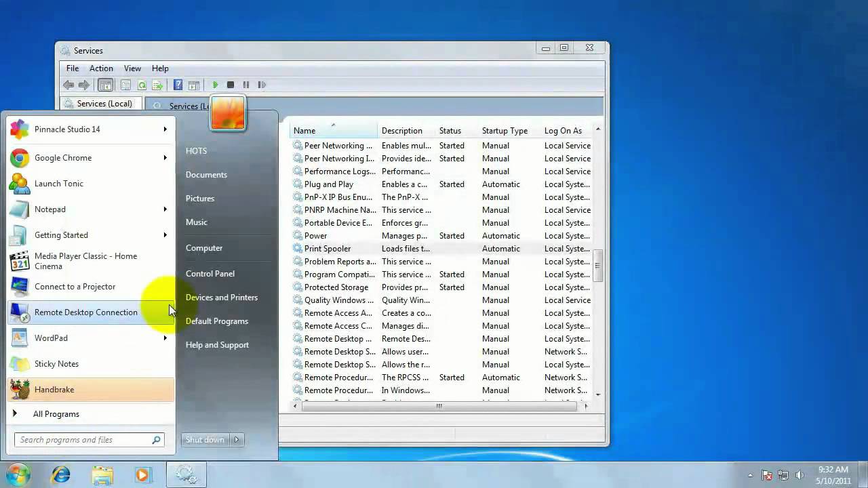Screen dimensions: 868x488
Task: Select the Print Spooler service row
Action: click(x=442, y=249)
